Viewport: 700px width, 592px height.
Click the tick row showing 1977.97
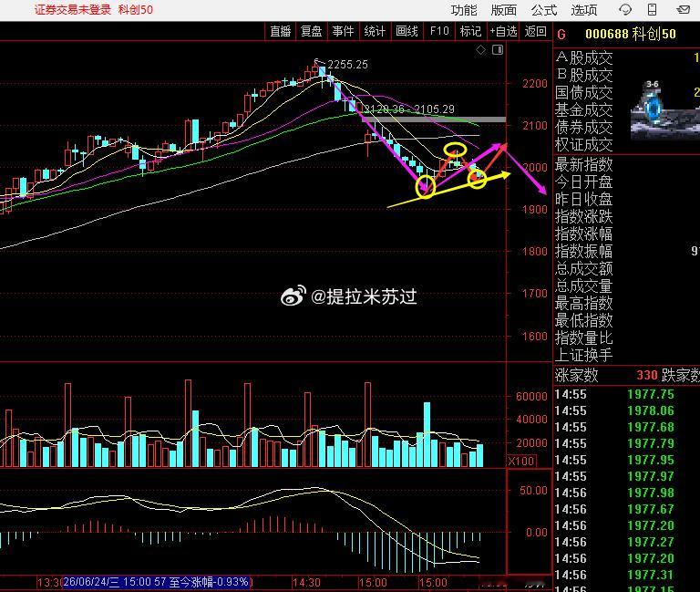point(626,476)
